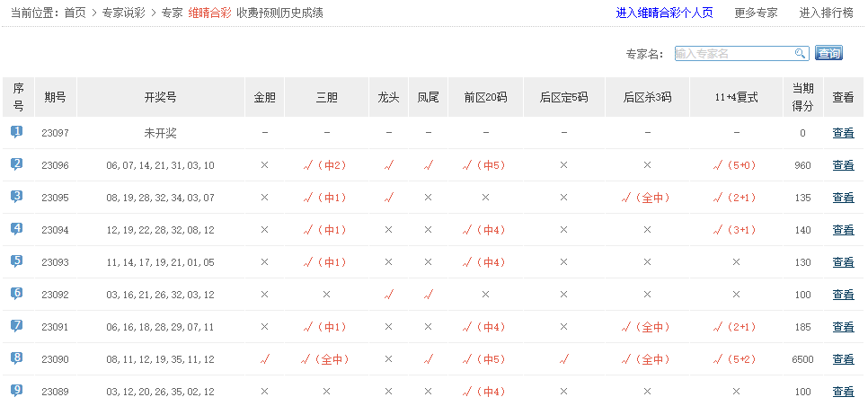Open the 更多专家 link
This screenshot has height=406, width=868.
tap(756, 13)
